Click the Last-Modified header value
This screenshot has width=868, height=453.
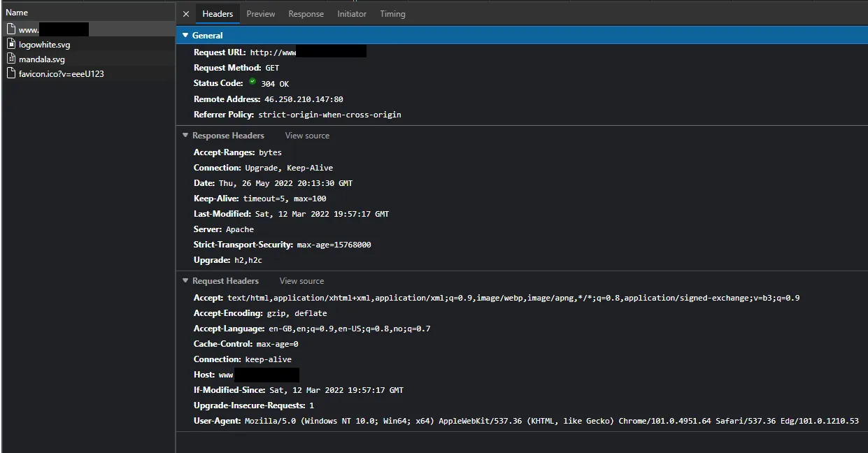click(322, 214)
